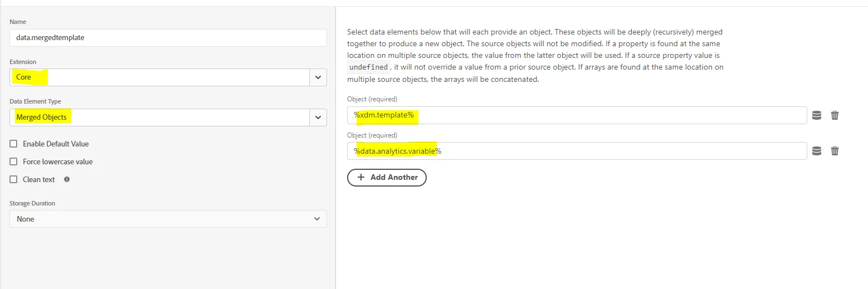
Task: Click the Extension field showing Core
Action: 159,77
